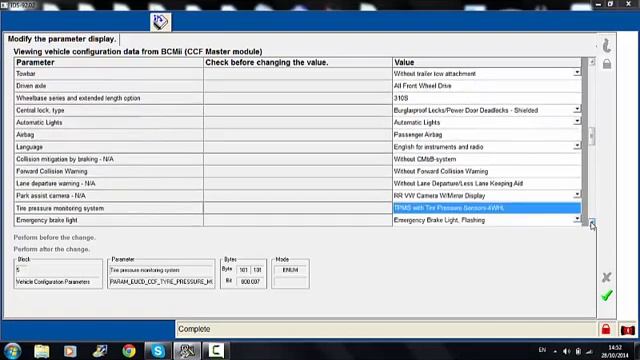Click the 'All Front Wheel Drive' value cell
The width and height of the screenshot is (640, 360).
487,86
